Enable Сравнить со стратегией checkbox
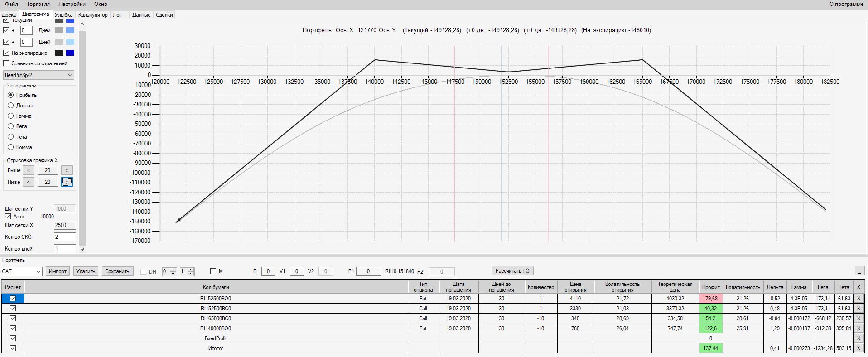Screen dimensions: 868x357 6,63
